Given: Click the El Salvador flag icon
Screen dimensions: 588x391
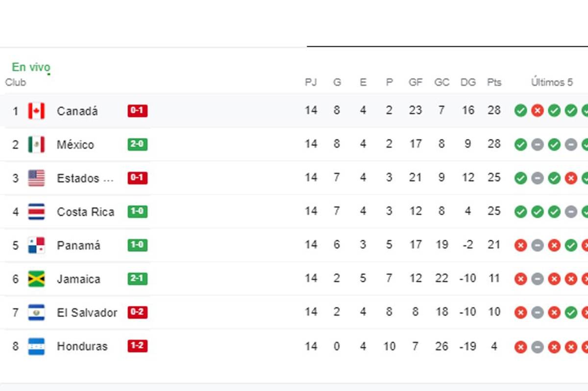Looking at the screenshot, I should tap(36, 313).
